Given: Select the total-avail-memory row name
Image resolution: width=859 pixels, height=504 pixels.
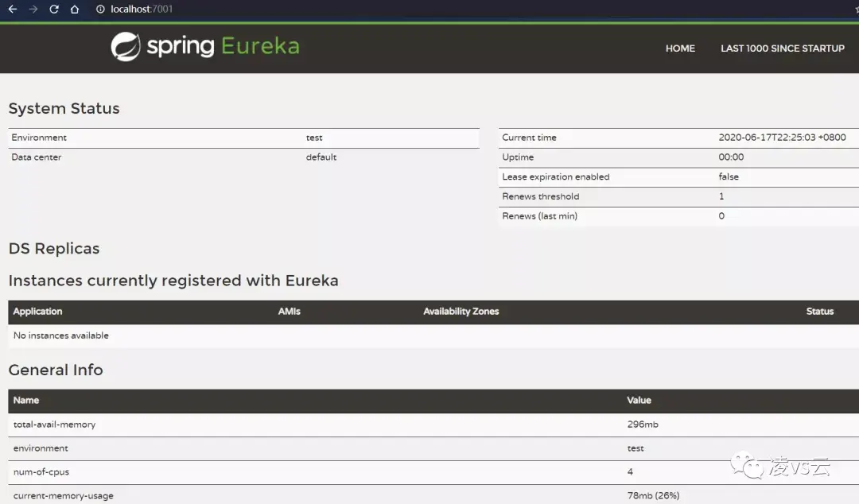Looking at the screenshot, I should click(x=54, y=425).
